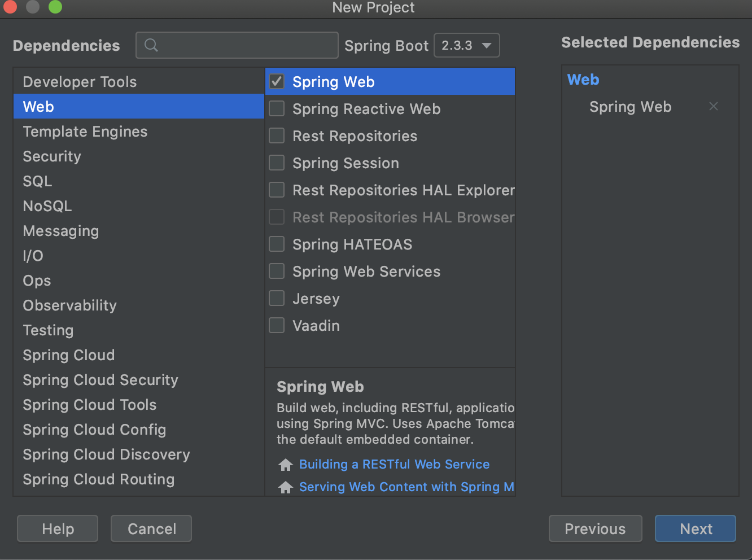Image resolution: width=752 pixels, height=560 pixels.
Task: Open the NoSQL dependency category
Action: pos(47,206)
